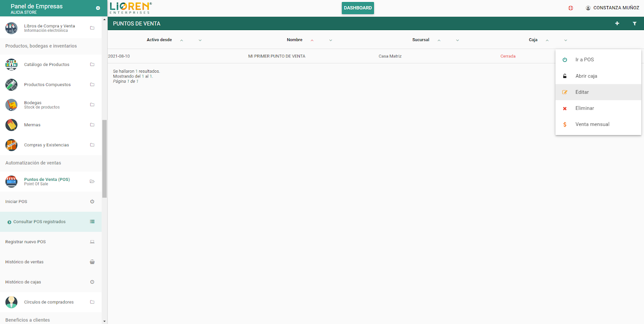Select Ir a POS from context menu
Screen dimensions: 644x324
[x=598, y=59]
